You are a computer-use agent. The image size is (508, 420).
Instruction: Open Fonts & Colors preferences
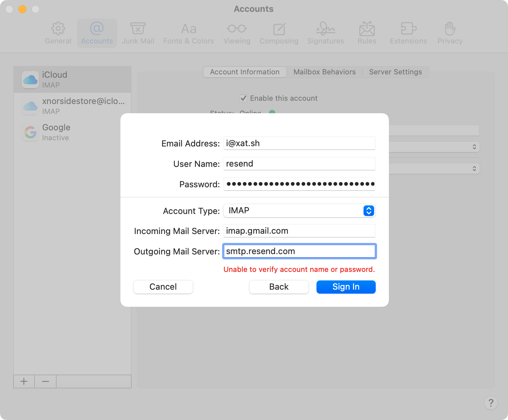click(x=189, y=29)
